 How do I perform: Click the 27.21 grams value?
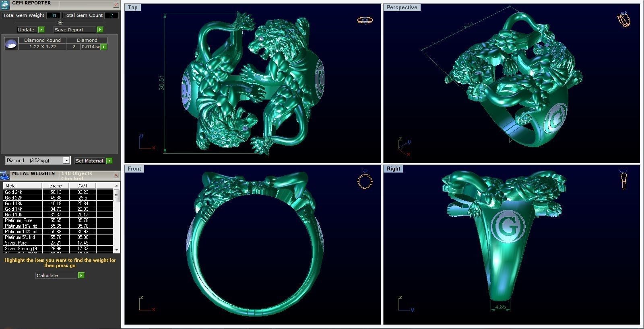pos(56,243)
